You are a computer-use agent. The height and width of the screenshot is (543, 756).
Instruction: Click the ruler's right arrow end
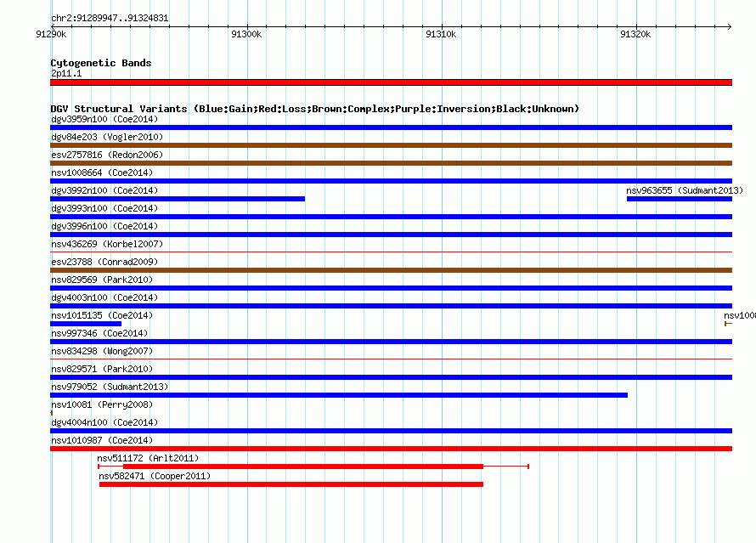(730, 26)
